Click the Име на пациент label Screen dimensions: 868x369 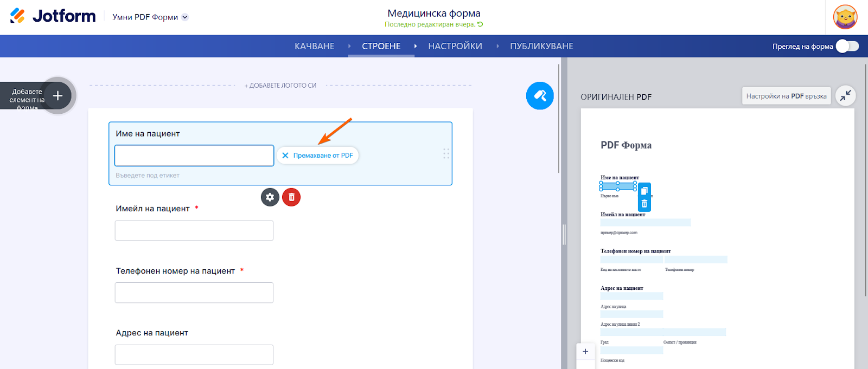click(148, 134)
